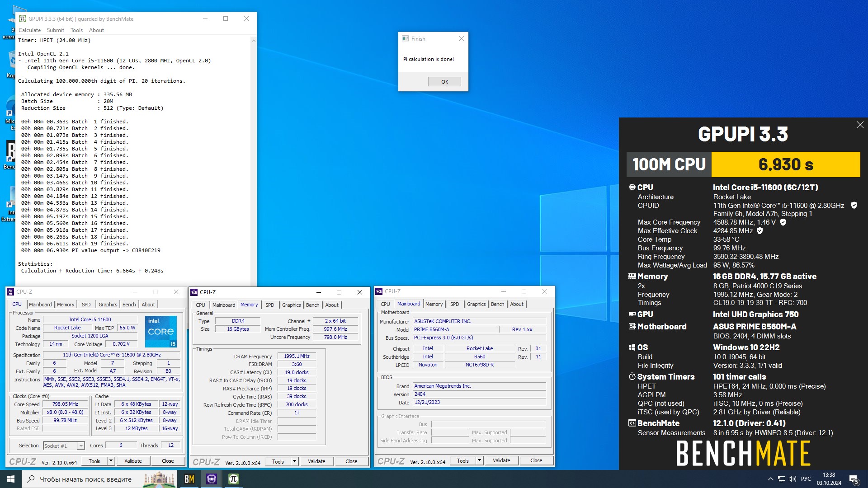The image size is (868, 488).
Task: Click Close button in right CPU-Z window
Action: (536, 460)
